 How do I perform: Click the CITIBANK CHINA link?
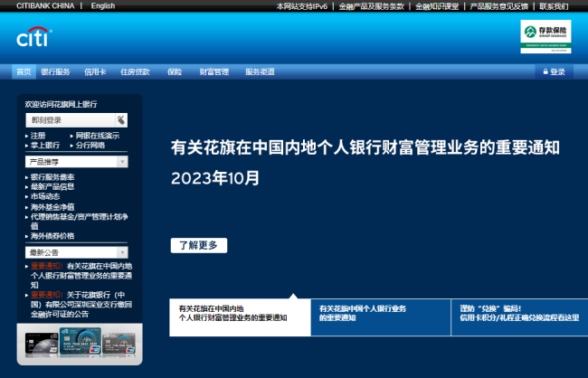pyautogui.click(x=45, y=6)
